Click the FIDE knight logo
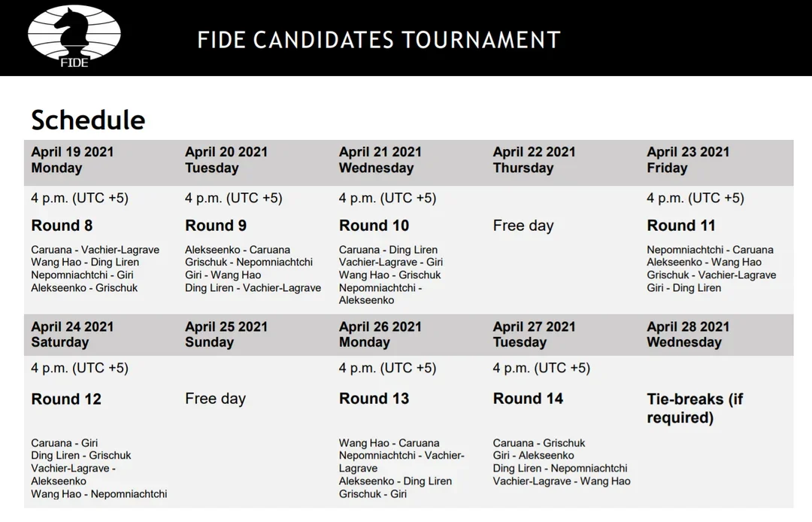Image resolution: width=812 pixels, height=522 pixels. (x=74, y=36)
